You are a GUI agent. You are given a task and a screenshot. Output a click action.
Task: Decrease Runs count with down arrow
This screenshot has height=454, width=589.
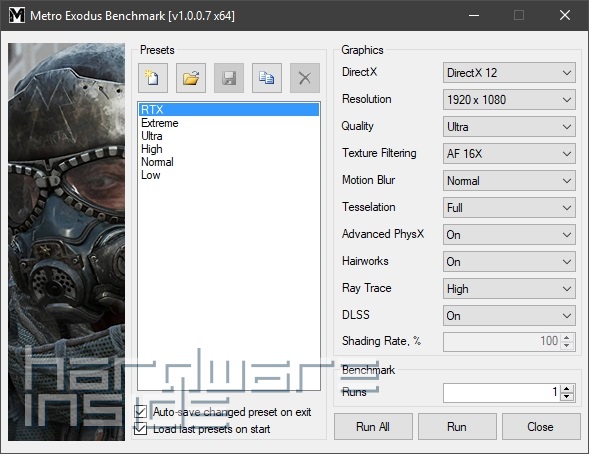(x=567, y=397)
